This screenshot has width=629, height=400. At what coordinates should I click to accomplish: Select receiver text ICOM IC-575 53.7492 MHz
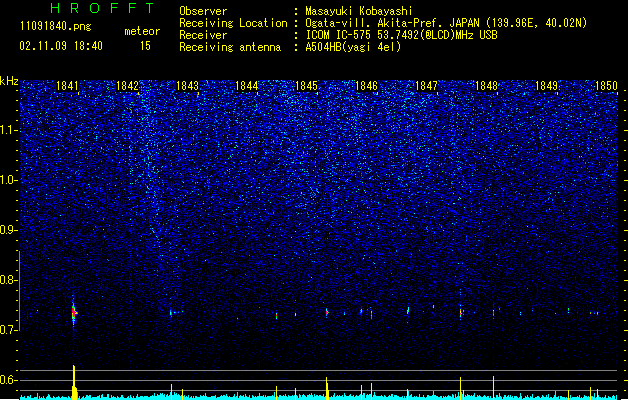click(401, 35)
